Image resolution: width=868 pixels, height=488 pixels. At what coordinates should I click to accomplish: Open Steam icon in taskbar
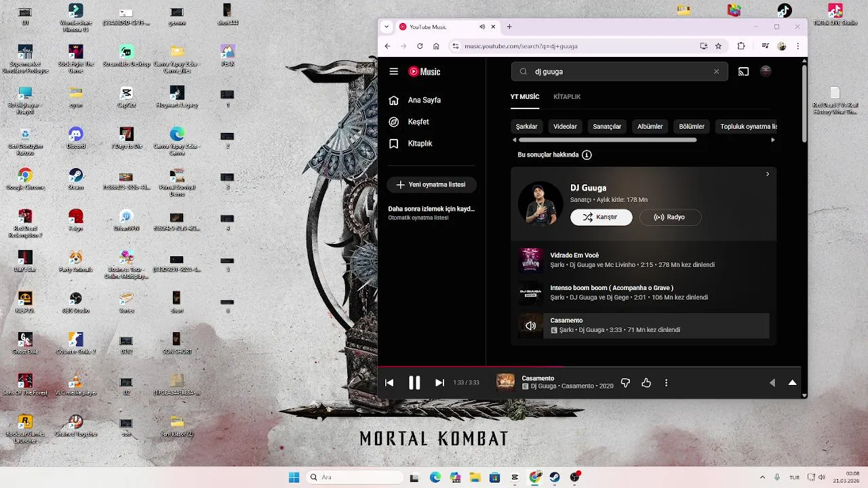555,477
